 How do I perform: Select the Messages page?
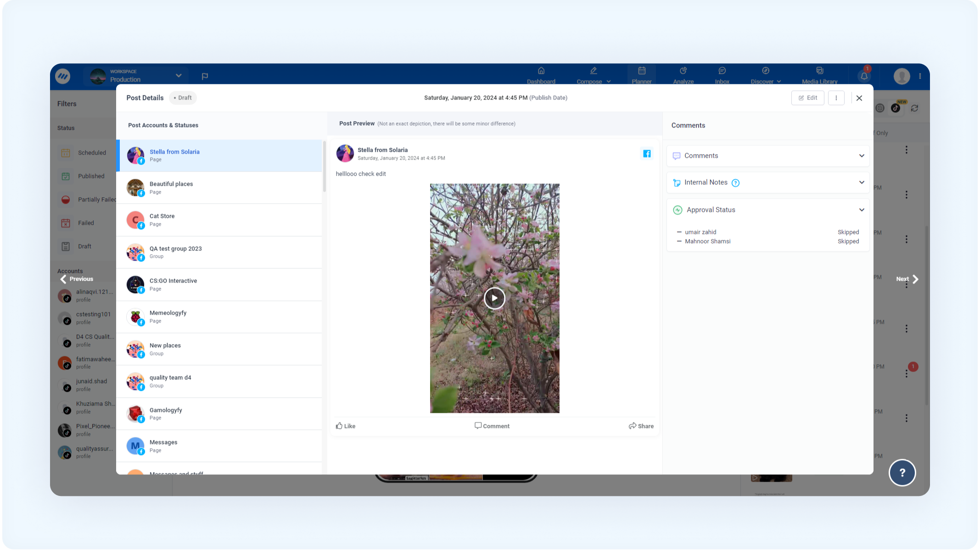click(220, 446)
